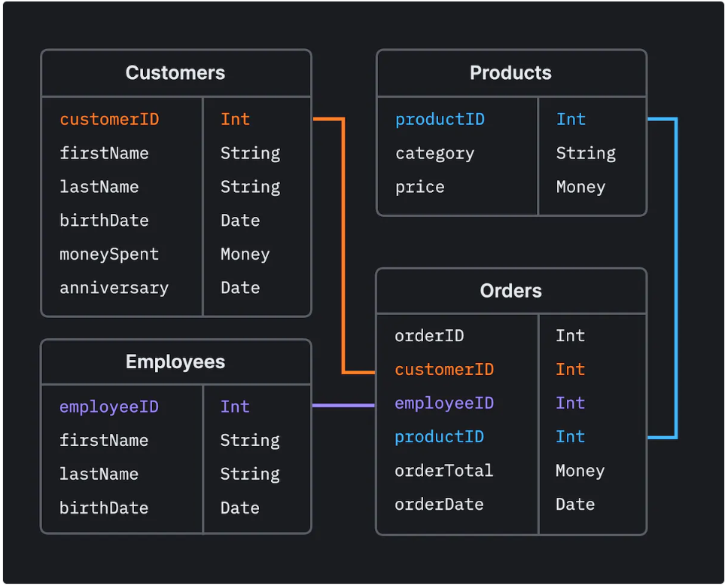Screen dimensions: 728x586
Task: Click the purple line joining Employees and Orders
Action: (x=343, y=404)
